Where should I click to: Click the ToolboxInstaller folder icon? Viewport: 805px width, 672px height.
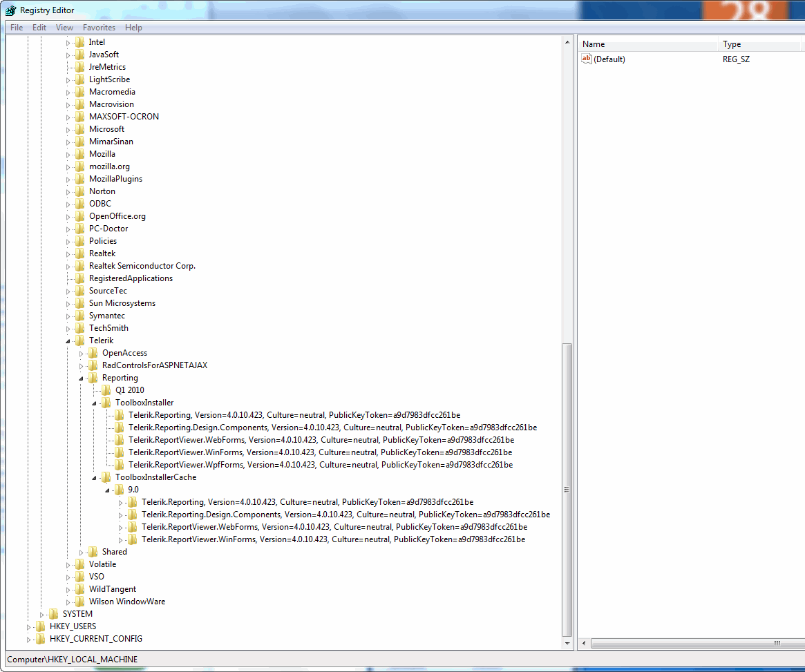[x=107, y=403]
